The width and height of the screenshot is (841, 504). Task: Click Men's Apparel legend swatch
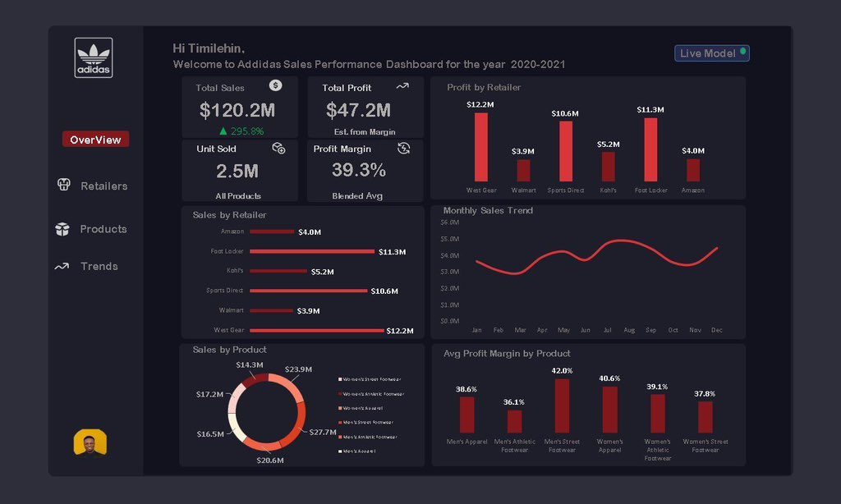pyautogui.click(x=340, y=451)
